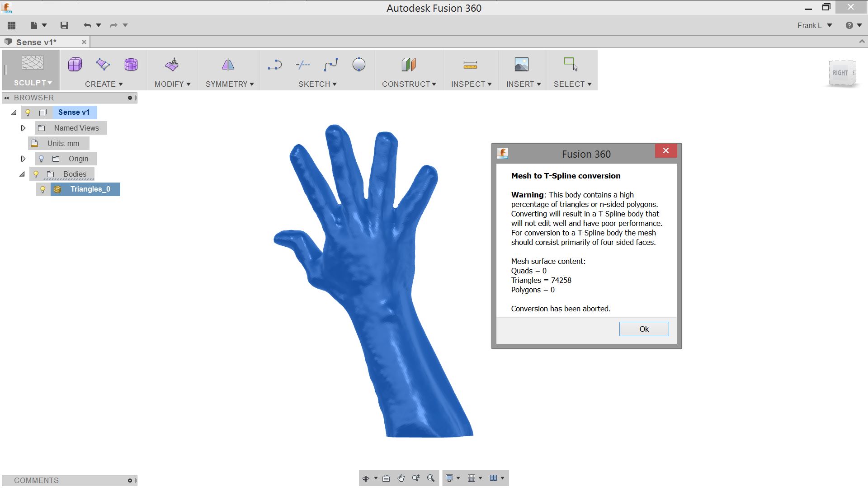This screenshot has width=868, height=488.
Task: Activate the Measure tool under Inspect
Action: coord(470,65)
